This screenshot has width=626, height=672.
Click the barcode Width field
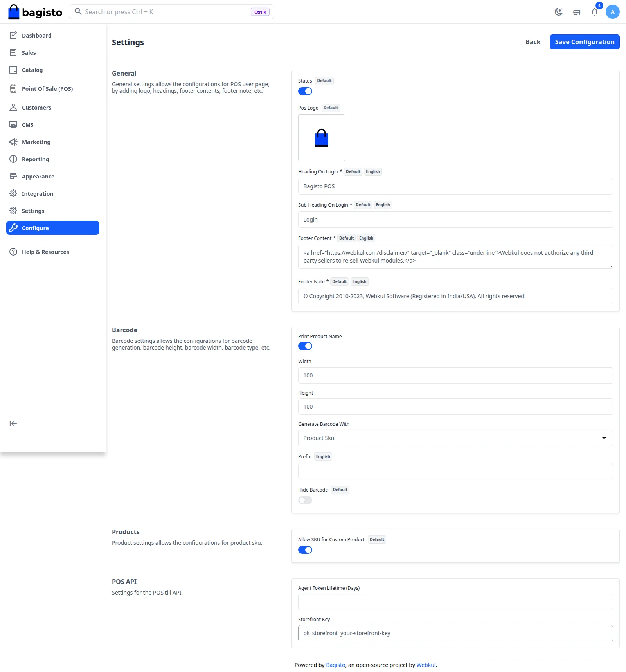(455, 375)
